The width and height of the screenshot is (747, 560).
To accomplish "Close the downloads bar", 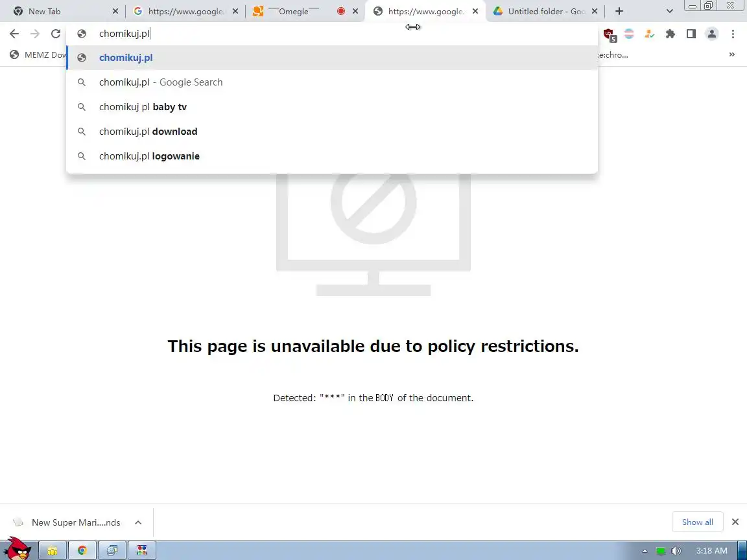I will point(735,522).
